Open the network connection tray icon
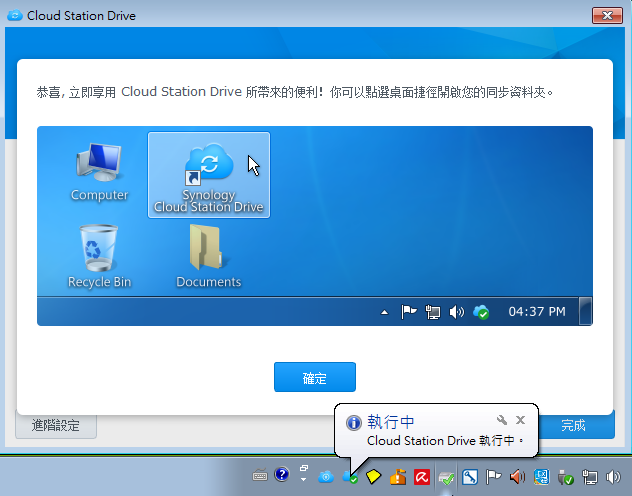Screen dimensions: 632x496 pyautogui.click(x=590, y=478)
